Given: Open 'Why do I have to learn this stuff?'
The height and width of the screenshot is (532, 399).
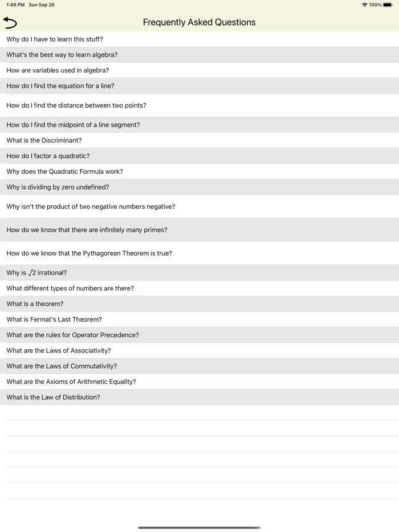Looking at the screenshot, I should (x=55, y=39).
